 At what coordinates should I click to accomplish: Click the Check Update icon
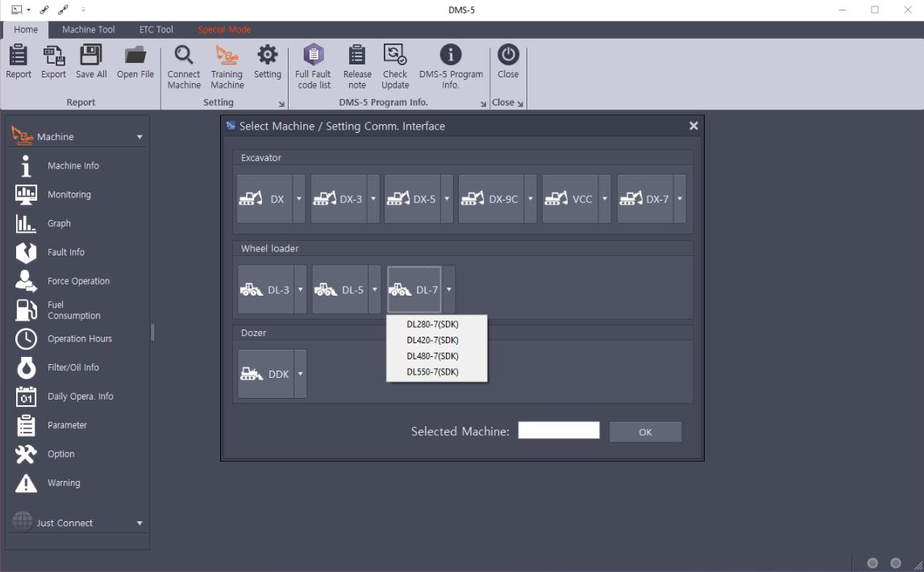pos(395,56)
